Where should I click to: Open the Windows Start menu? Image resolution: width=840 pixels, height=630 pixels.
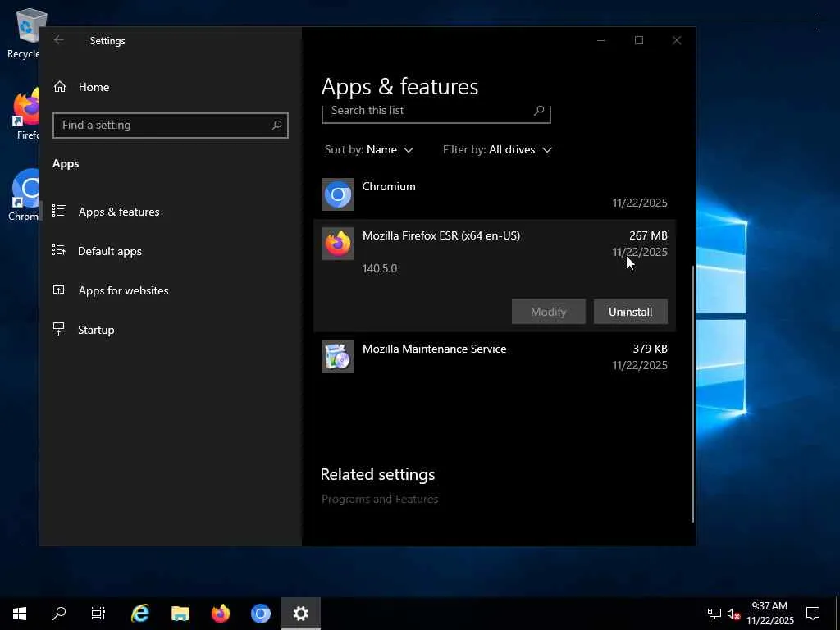[x=20, y=614]
